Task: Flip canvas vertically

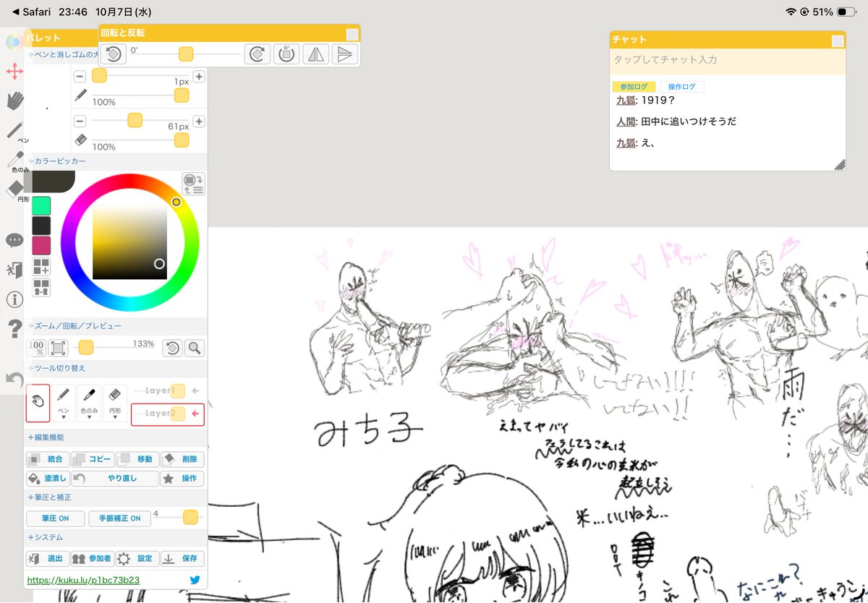Action: [x=345, y=54]
